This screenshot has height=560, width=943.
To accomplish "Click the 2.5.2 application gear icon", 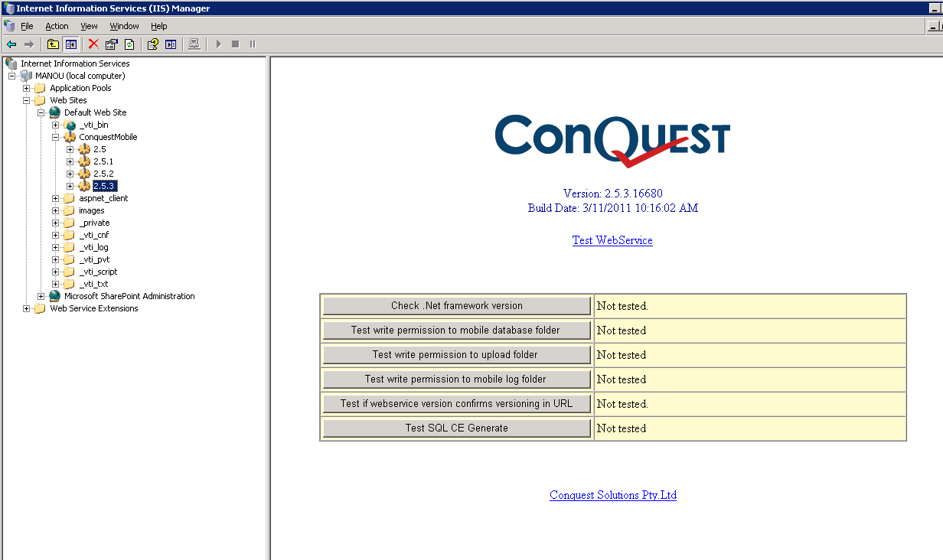I will point(84,174).
